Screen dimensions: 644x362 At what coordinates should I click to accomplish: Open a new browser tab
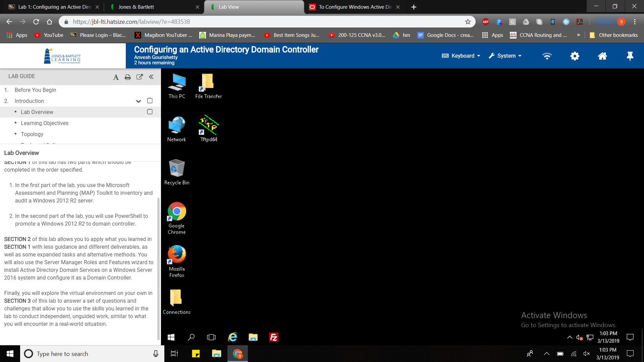pyautogui.click(x=414, y=7)
